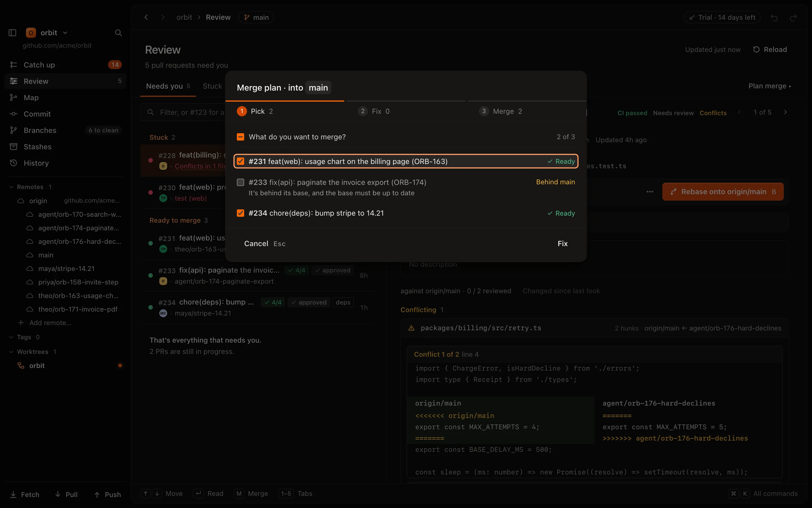Click the redo arrow icon
This screenshot has height=508, width=812.
point(793,17)
